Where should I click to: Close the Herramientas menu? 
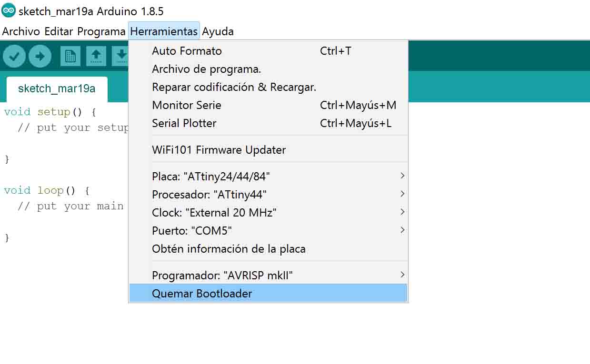(164, 31)
